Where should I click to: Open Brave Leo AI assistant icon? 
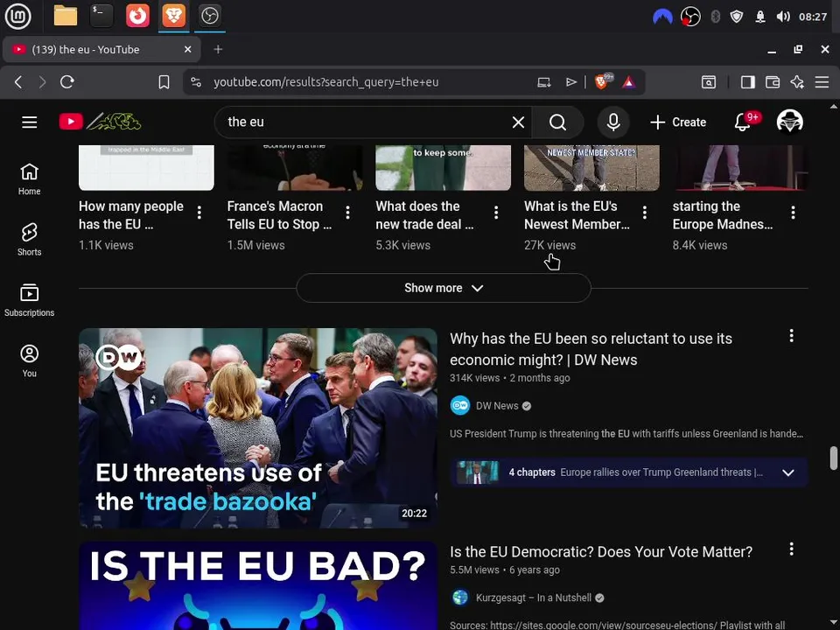point(797,82)
